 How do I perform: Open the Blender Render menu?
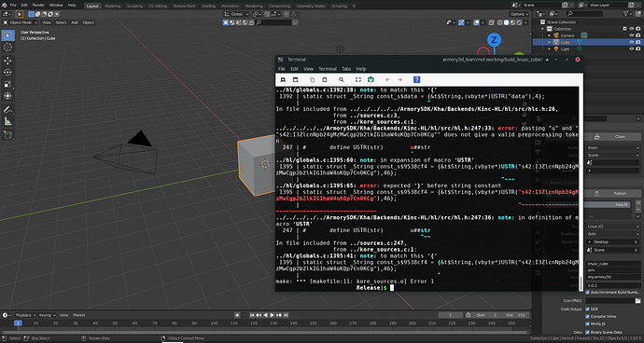tap(38, 6)
